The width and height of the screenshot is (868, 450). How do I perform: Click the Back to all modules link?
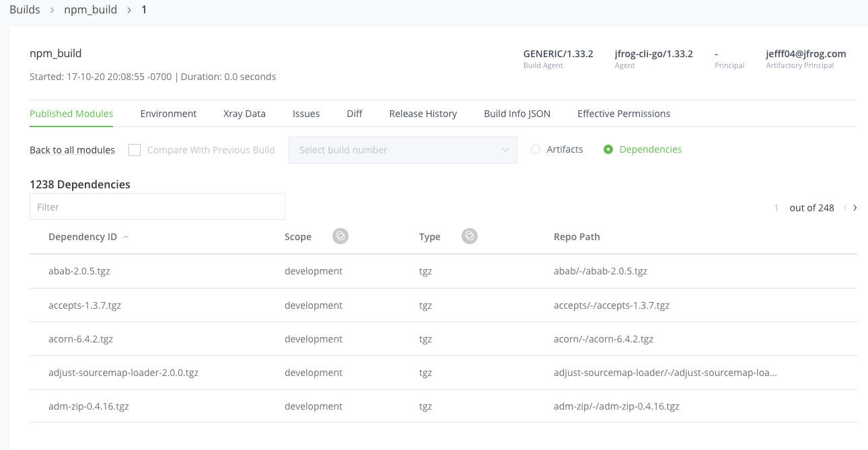click(72, 150)
